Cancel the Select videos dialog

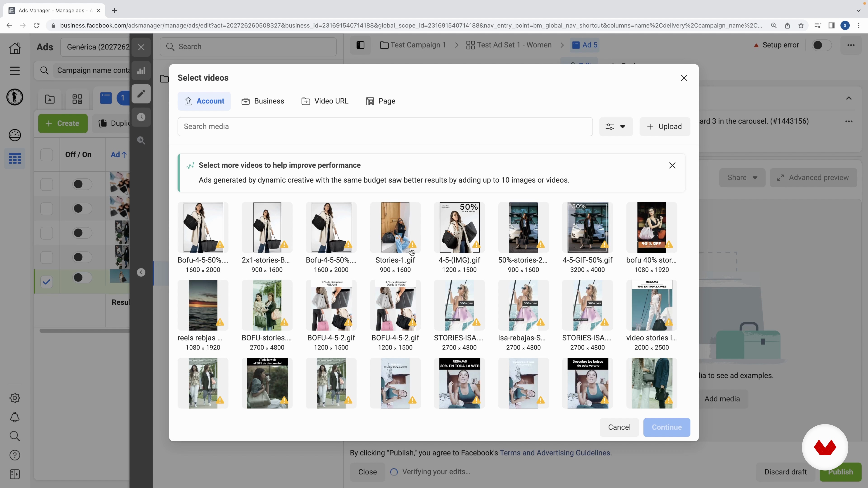click(619, 427)
